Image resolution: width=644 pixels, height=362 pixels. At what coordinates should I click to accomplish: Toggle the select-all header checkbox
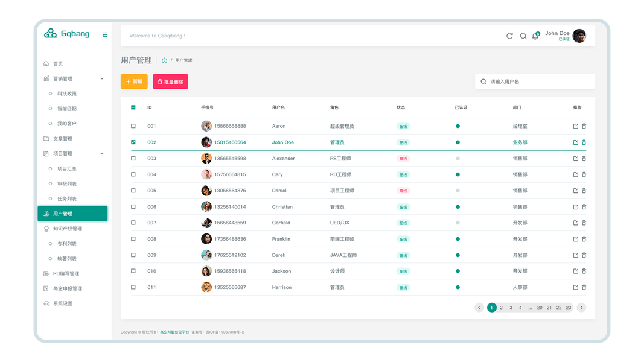133,107
